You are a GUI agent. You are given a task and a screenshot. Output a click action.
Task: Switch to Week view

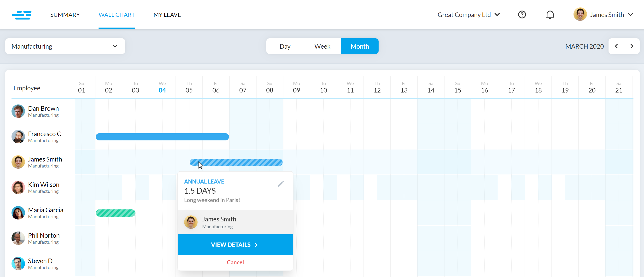322,46
